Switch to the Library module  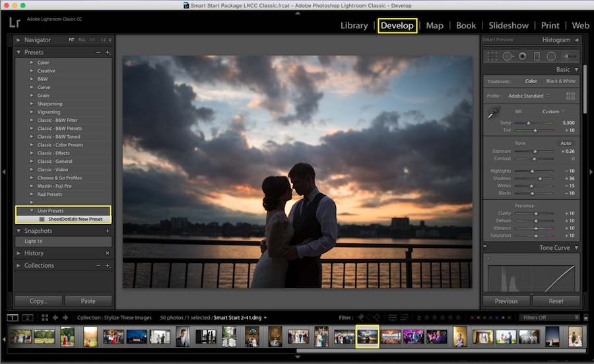tap(354, 26)
